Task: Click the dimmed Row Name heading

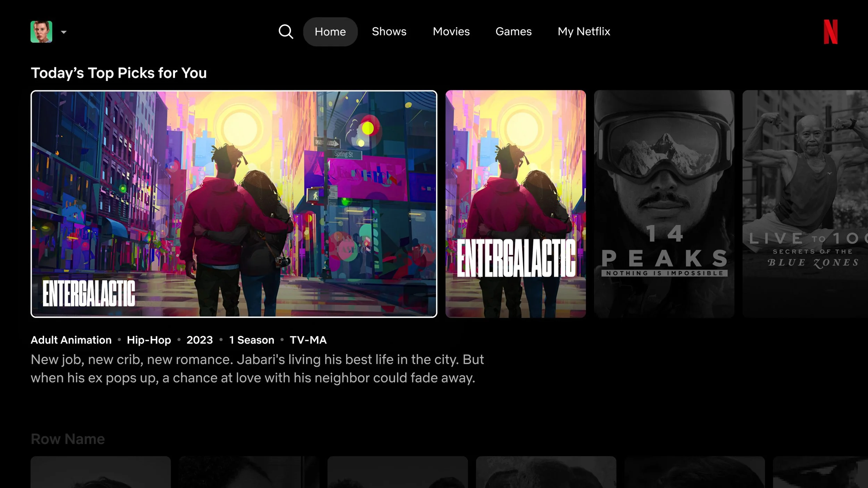Action: click(68, 439)
